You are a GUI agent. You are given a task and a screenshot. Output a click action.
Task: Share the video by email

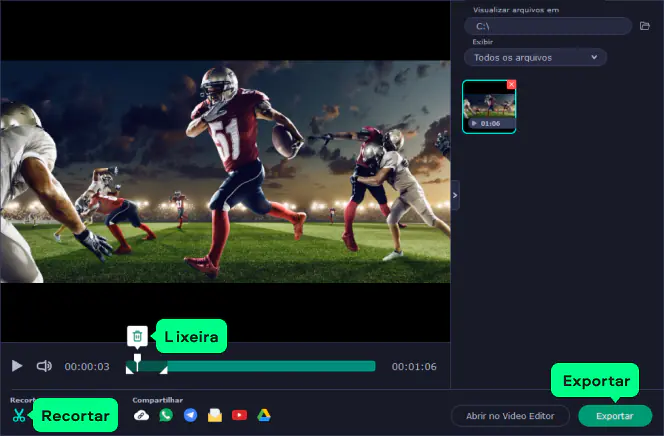[215, 415]
